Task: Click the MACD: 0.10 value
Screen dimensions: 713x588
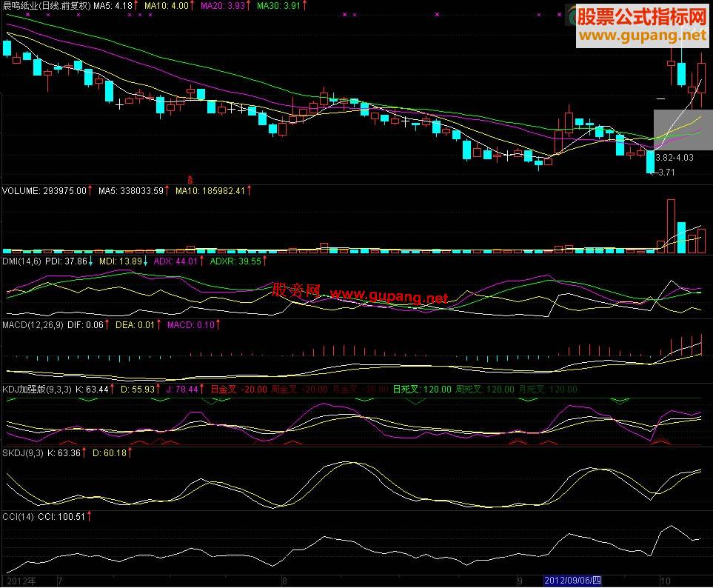Action: point(191,325)
